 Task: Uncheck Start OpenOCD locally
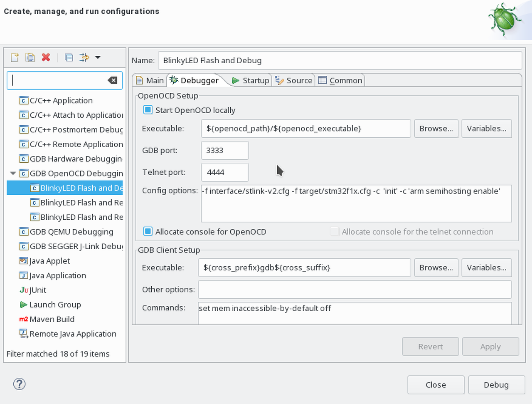pos(148,110)
